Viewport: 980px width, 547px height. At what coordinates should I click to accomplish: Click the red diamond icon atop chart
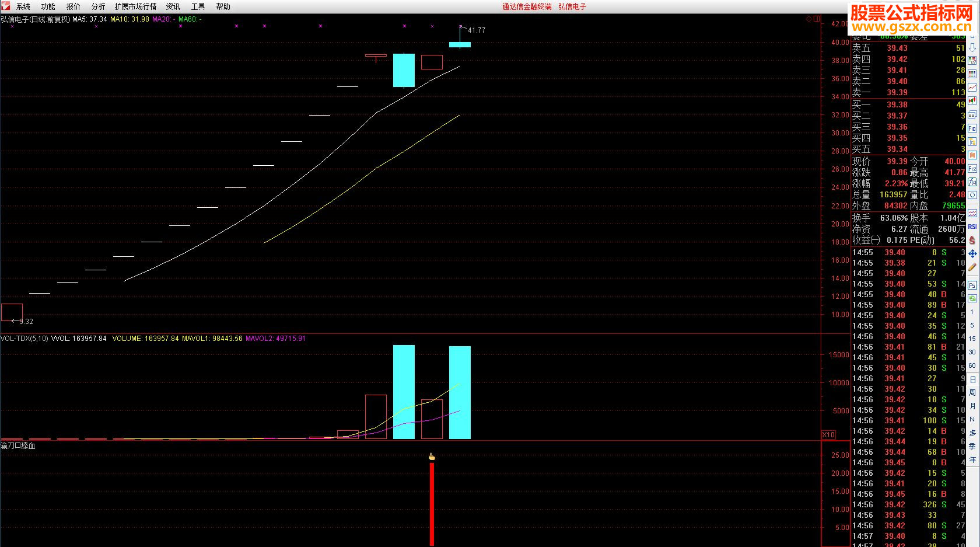coord(809,19)
